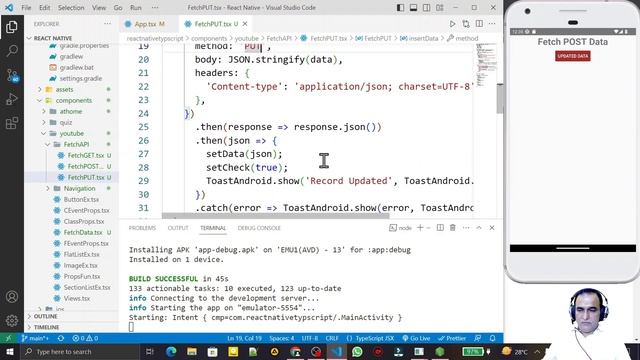The image size is (640, 360).
Task: Switch to the Output panel tab
Action: pos(178,228)
